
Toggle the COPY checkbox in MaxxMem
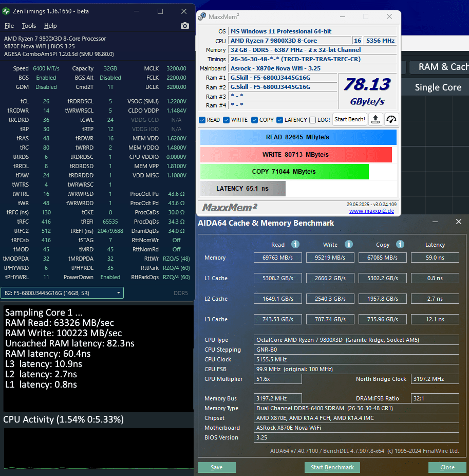pyautogui.click(x=254, y=120)
